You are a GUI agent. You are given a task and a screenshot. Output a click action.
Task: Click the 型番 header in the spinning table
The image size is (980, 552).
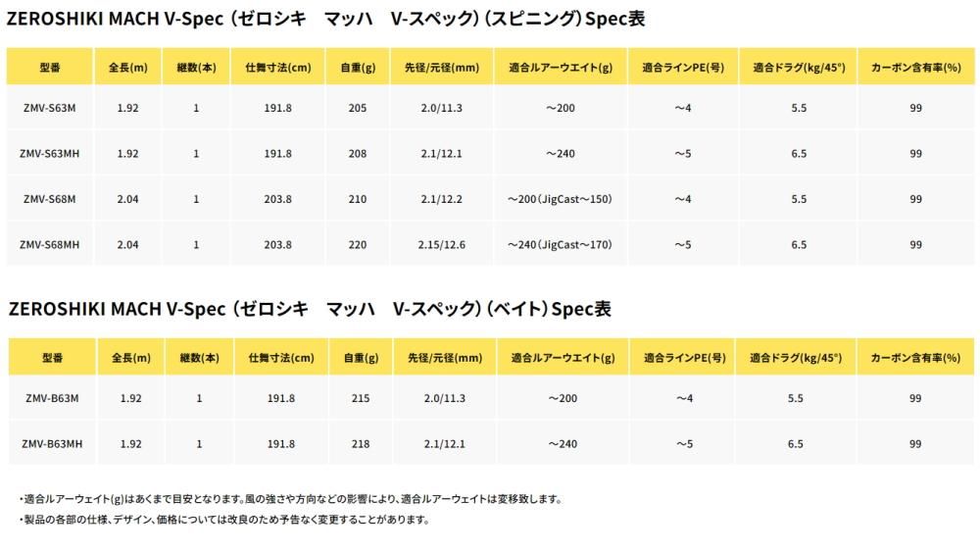tap(49, 68)
